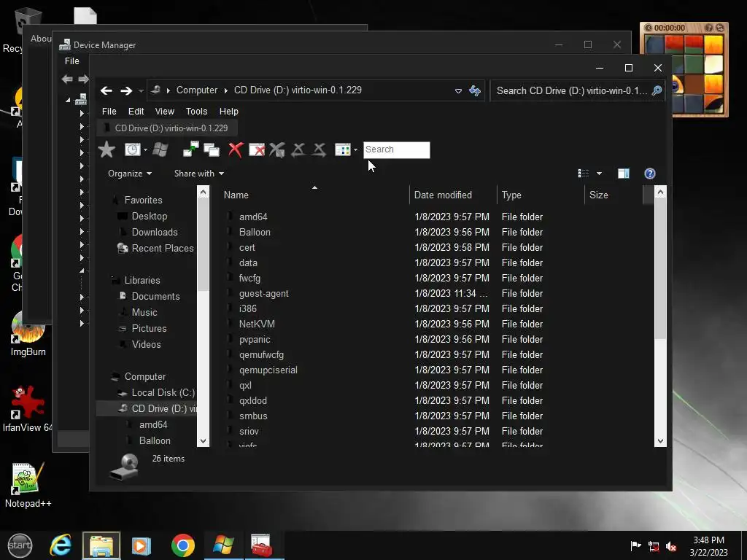Select Pictures library in navigation pane
Viewport: 747px width, 560px height.
click(149, 328)
